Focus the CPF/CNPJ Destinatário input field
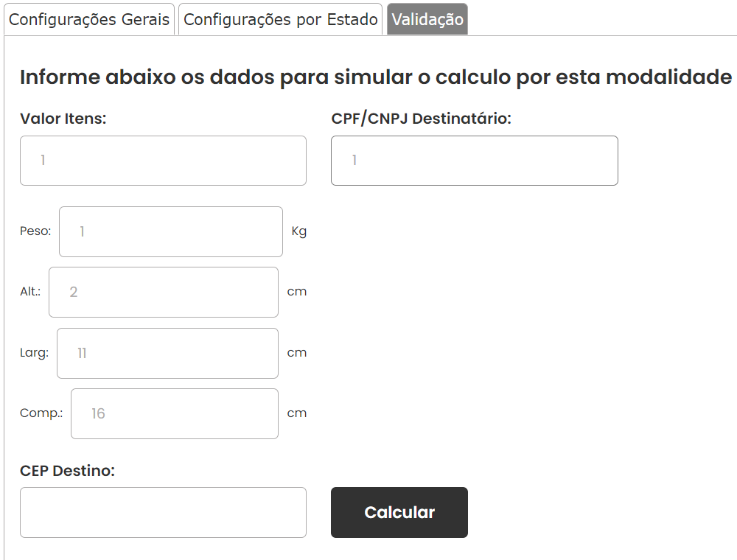This screenshot has width=737, height=560. (474, 161)
